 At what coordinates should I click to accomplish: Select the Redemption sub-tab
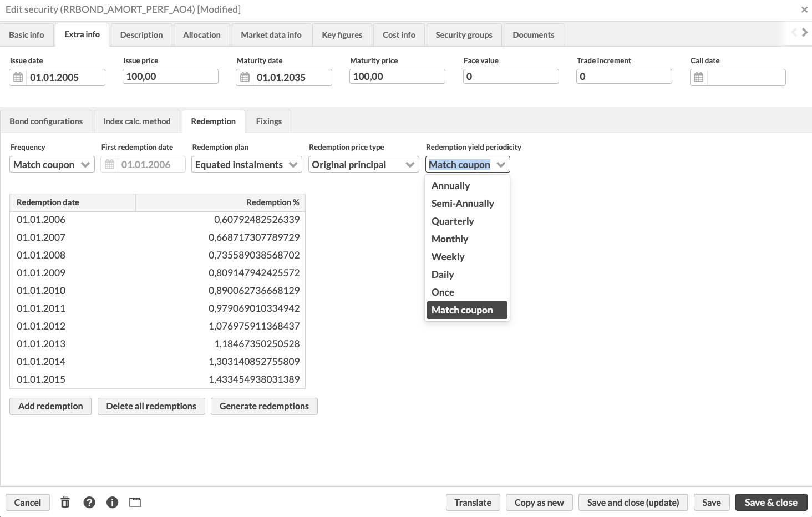(214, 121)
